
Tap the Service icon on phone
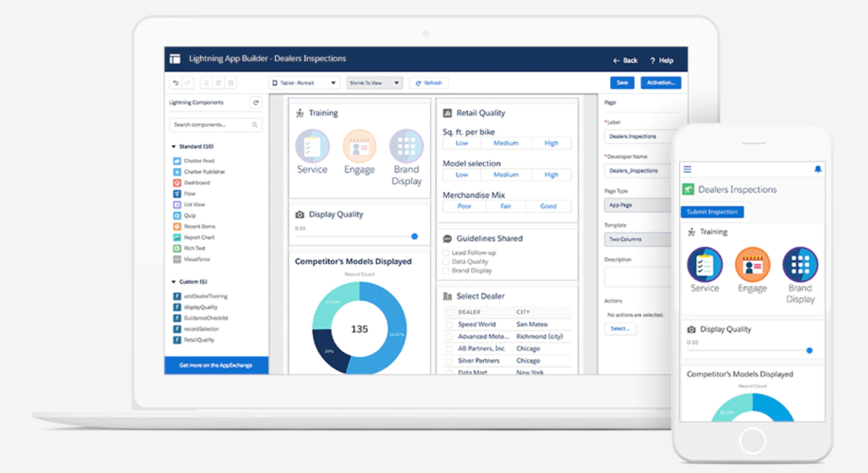pos(705,264)
